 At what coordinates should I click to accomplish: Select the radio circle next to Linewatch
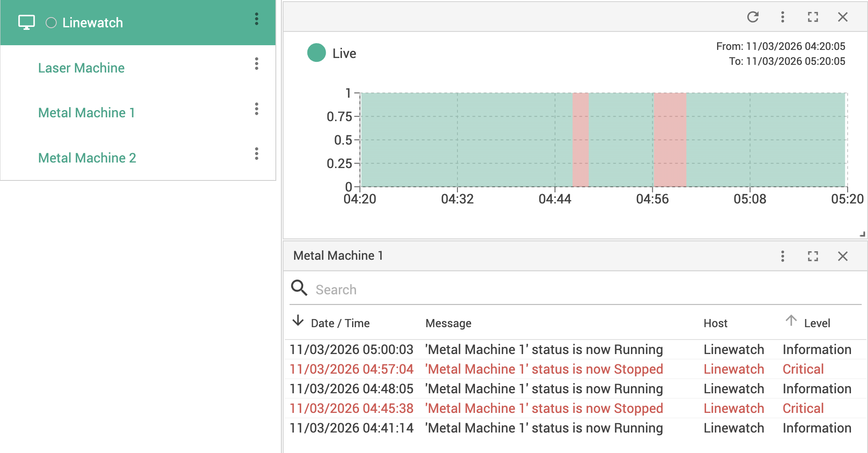point(51,23)
